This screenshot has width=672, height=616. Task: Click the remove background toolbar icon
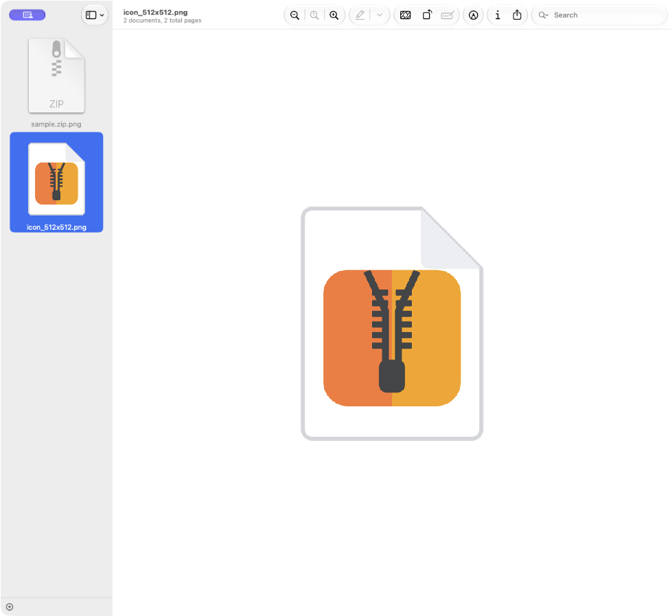406,15
